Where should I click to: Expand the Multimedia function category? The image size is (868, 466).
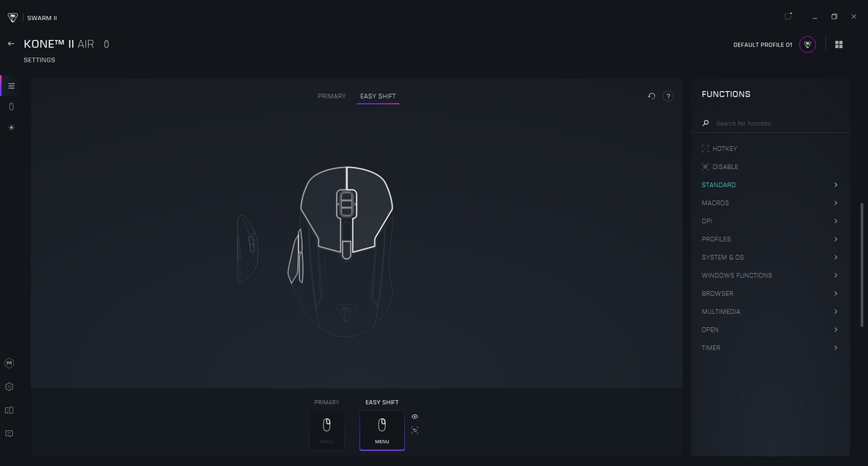coord(769,312)
